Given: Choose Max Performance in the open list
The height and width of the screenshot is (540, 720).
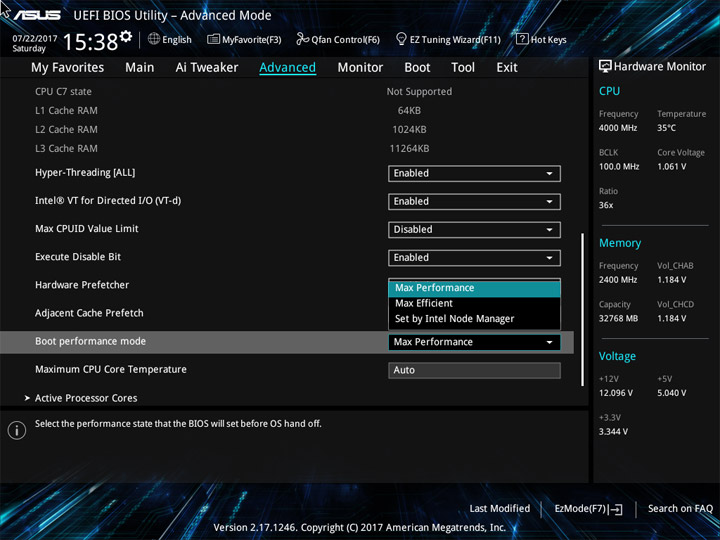Looking at the screenshot, I should click(x=474, y=288).
